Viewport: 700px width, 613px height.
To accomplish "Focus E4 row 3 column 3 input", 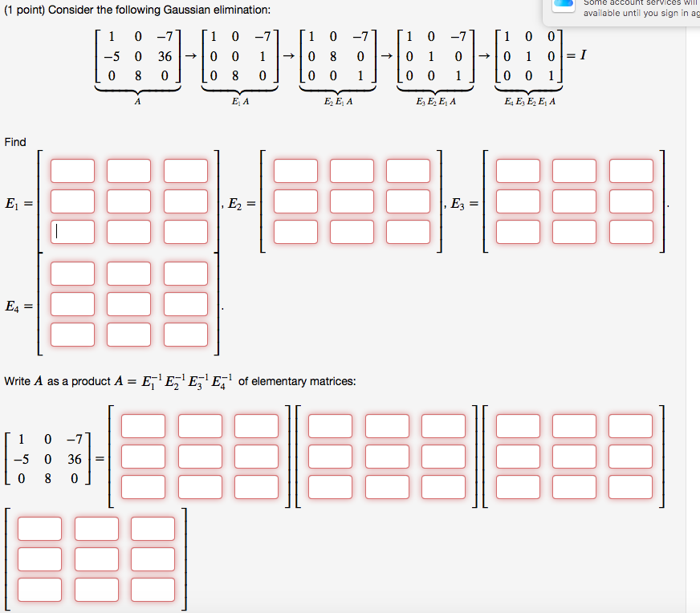I will click(185, 335).
